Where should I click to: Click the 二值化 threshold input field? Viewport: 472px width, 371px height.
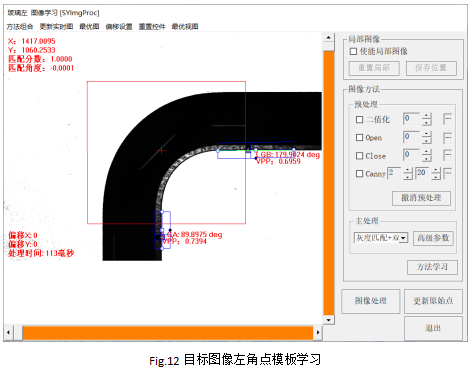point(412,119)
